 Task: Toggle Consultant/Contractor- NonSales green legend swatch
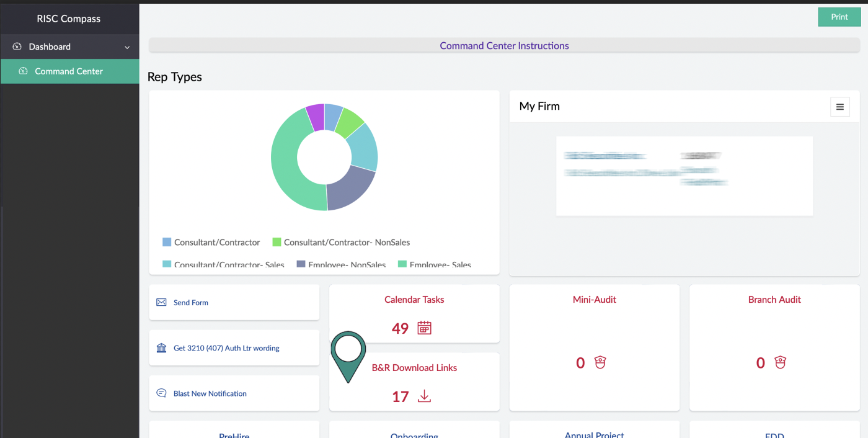[x=277, y=242]
